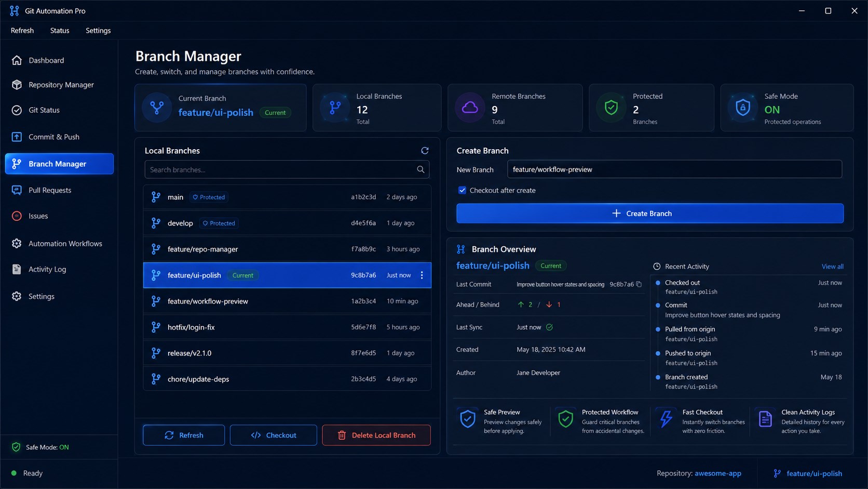
Task: Click the Delete Local Branch button
Action: (376, 435)
